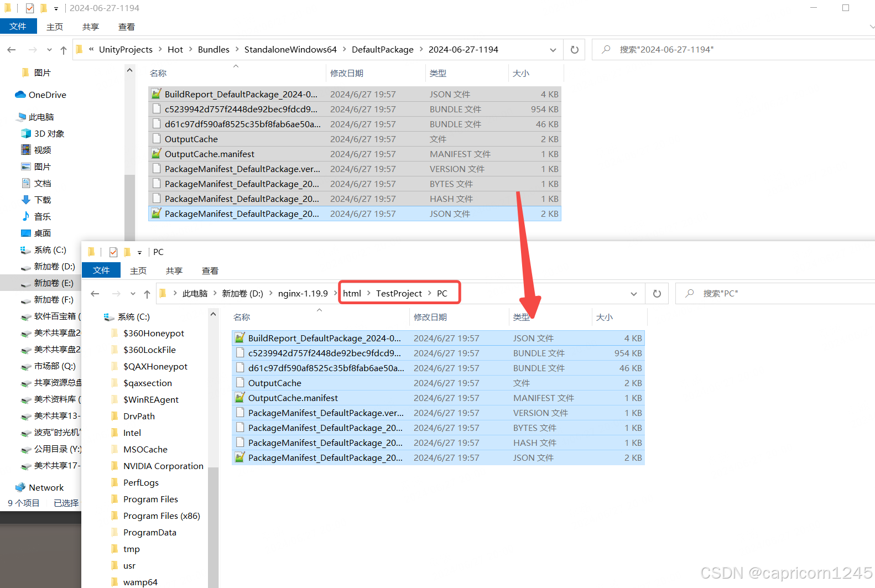
Task: Click TestProject in PC window breadcrumb
Action: pyautogui.click(x=399, y=294)
